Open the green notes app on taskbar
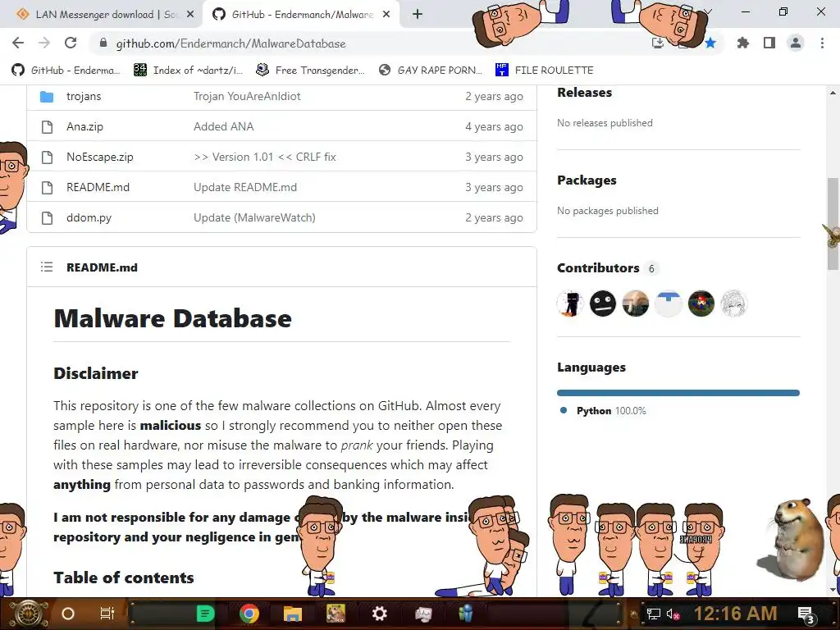840x630 pixels. pyautogui.click(x=205, y=614)
